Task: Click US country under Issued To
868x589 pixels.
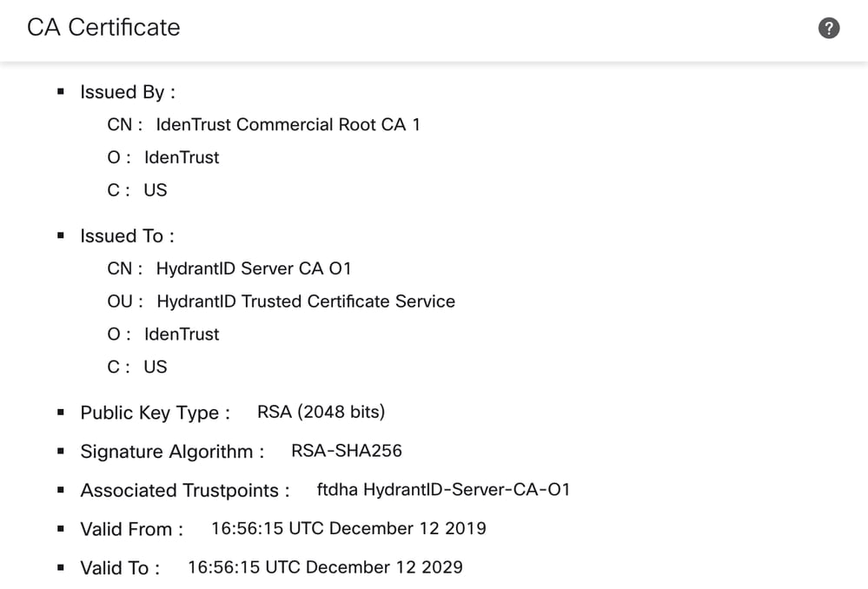Action: click(x=155, y=367)
